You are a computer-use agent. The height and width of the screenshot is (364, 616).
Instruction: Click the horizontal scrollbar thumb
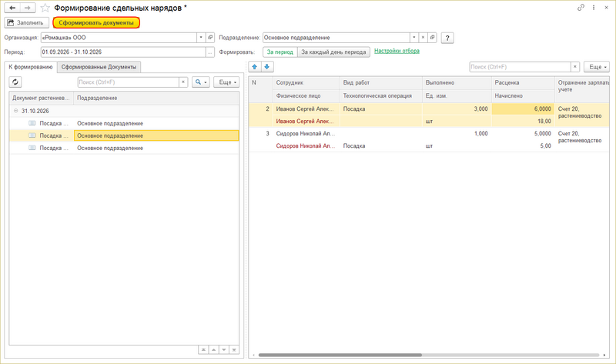point(340,355)
